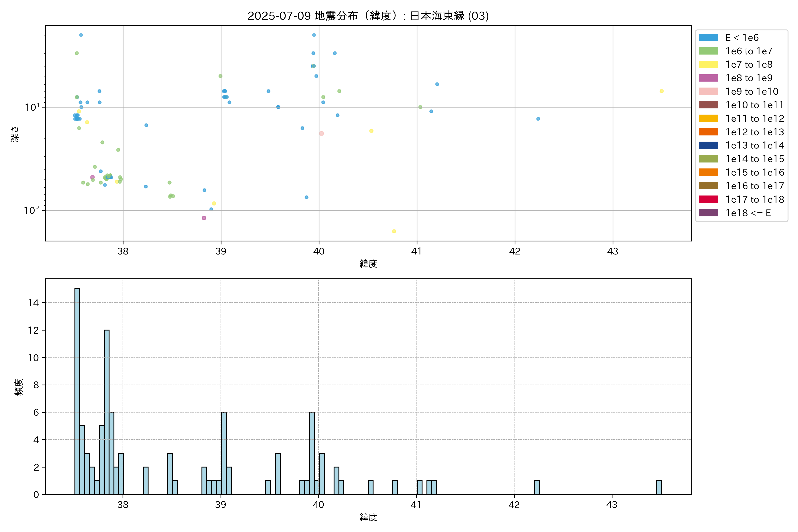Viewport: 798px width, 532px height.
Task: Click the 深さ y-axis label
Action: pyautogui.click(x=15, y=134)
